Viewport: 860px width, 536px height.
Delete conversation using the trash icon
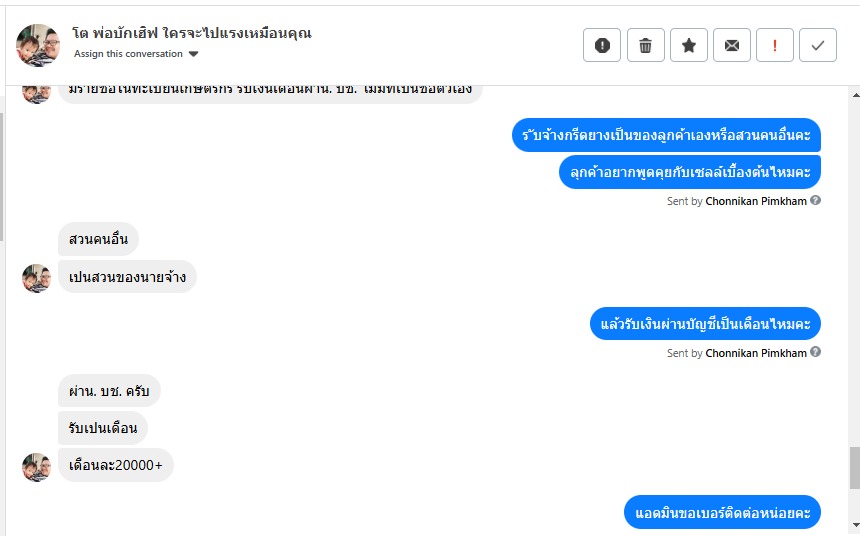(x=646, y=45)
